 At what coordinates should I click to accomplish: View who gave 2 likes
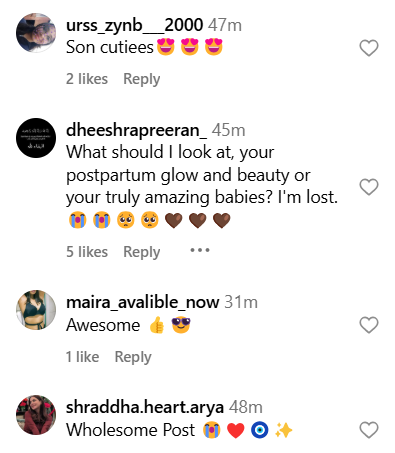pyautogui.click(x=87, y=79)
